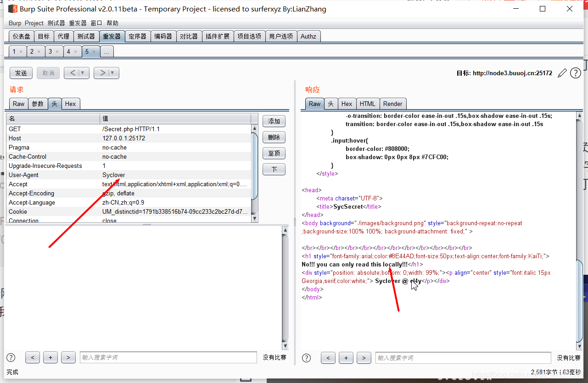Image resolution: width=588 pixels, height=383 pixels.
Task: Switch to the 对比器 tab
Action: (189, 36)
